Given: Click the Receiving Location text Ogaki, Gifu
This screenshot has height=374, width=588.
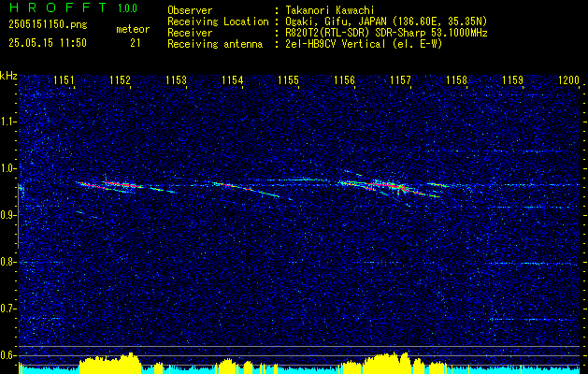Looking at the screenshot, I should pos(316,22).
